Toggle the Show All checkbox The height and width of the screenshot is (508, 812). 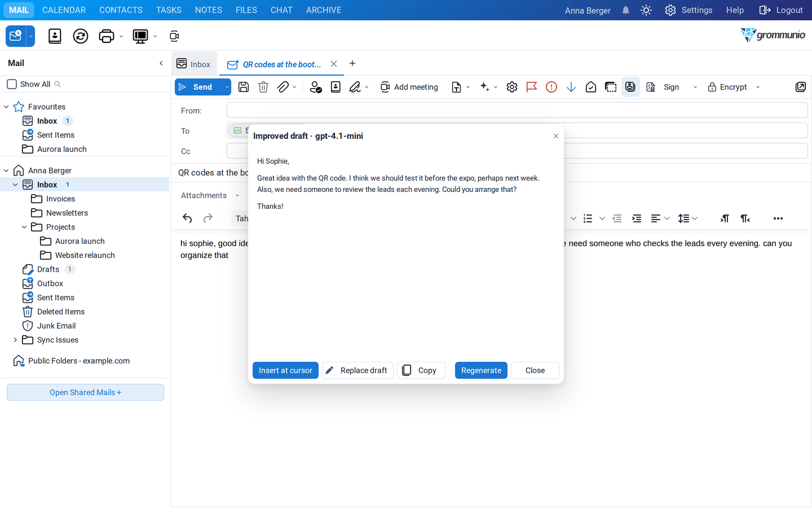coord(12,84)
